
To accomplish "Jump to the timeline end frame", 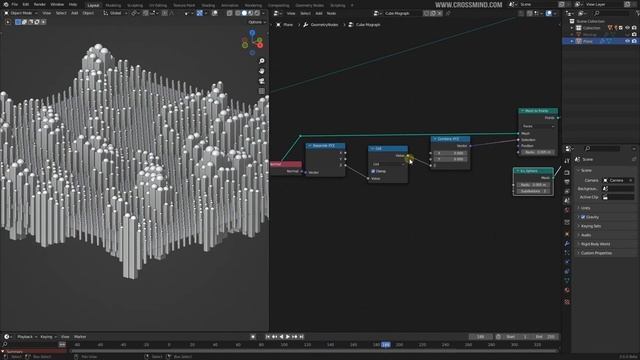I will (x=301, y=337).
